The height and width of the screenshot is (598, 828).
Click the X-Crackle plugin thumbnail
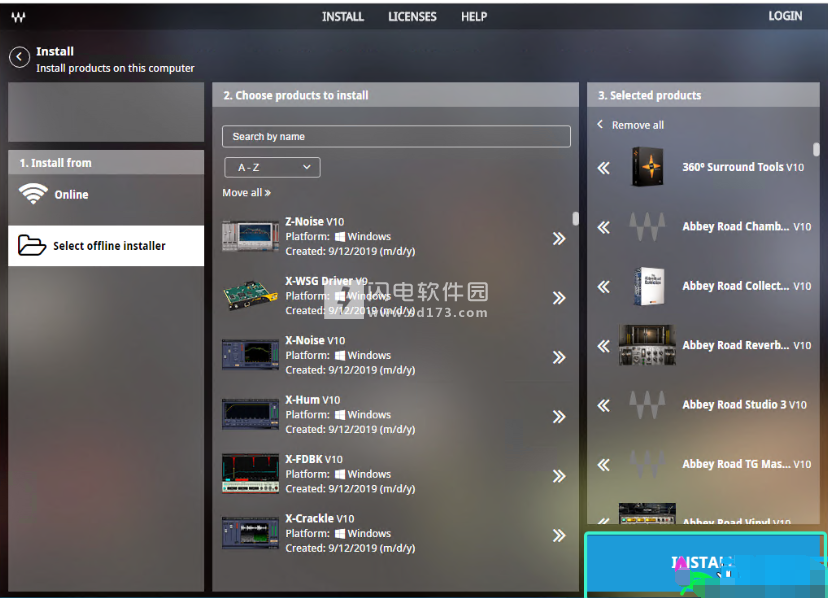pos(250,533)
